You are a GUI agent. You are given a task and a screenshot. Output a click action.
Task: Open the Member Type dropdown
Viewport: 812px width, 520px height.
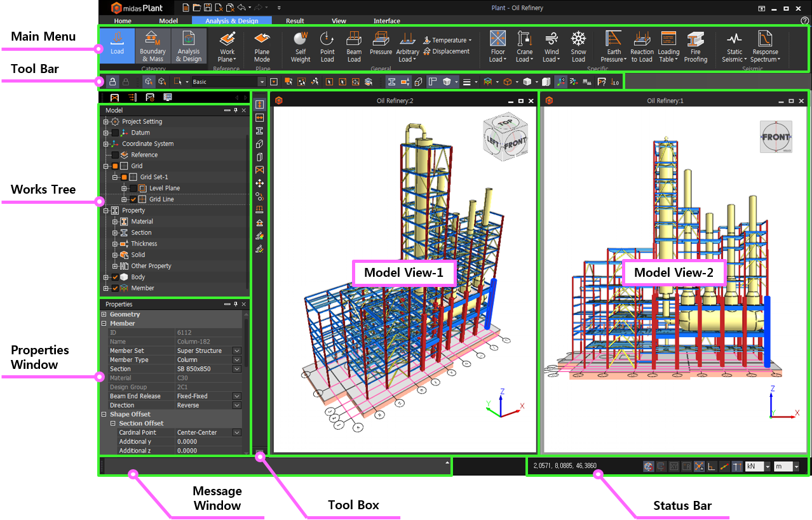point(236,360)
